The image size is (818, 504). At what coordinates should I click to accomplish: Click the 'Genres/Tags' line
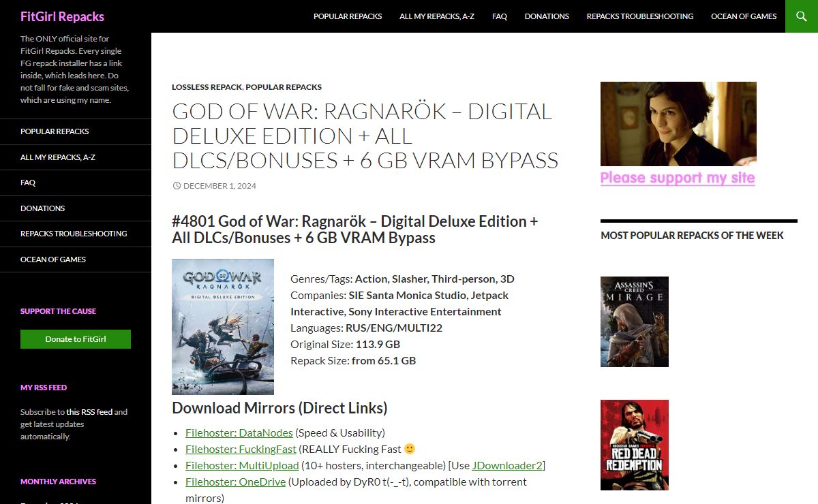click(402, 279)
